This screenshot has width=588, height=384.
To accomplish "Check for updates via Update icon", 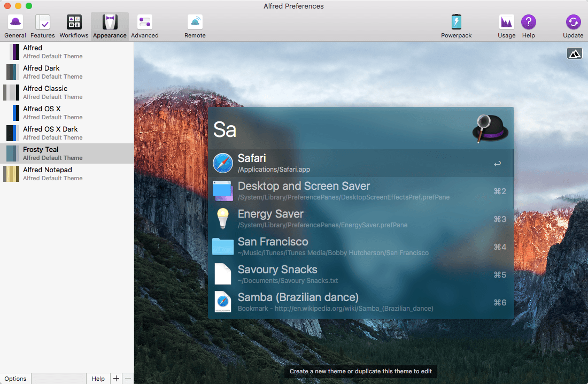I will point(573,22).
